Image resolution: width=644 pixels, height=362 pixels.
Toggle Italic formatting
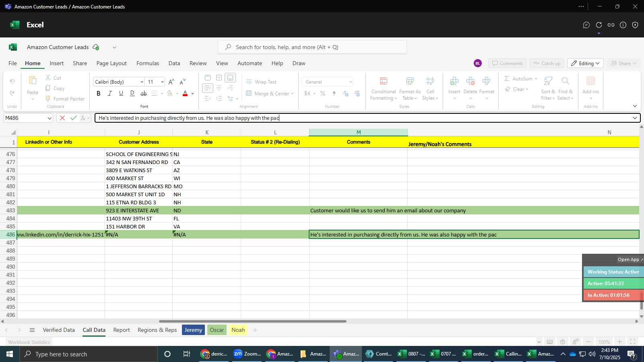(110, 93)
